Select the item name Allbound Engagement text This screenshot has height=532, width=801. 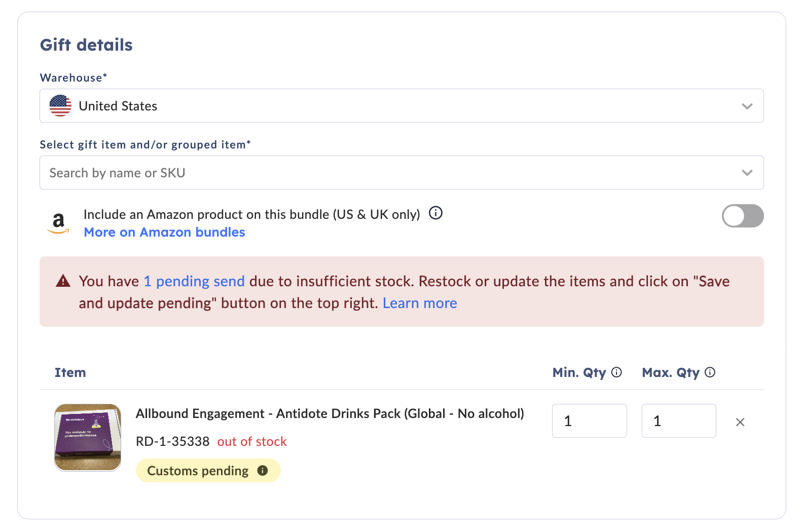(x=330, y=413)
